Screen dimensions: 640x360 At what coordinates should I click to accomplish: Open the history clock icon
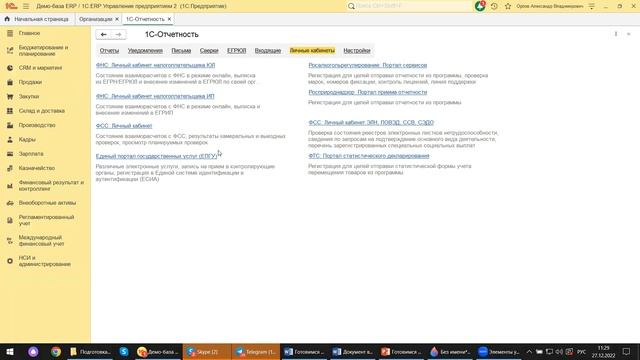[x=494, y=6]
